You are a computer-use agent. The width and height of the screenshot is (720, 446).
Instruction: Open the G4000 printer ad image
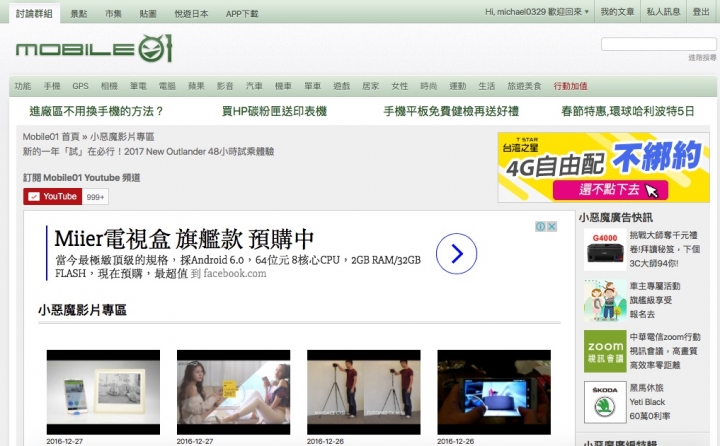click(605, 249)
